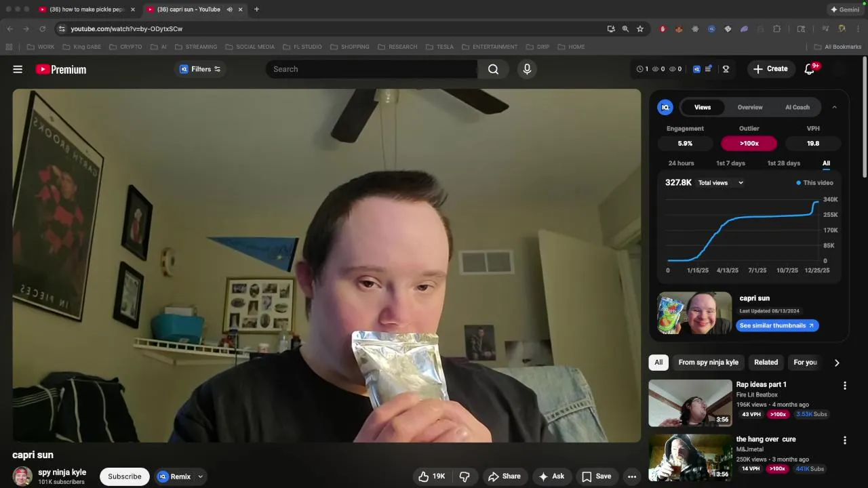
Task: Open the Chrome extensions puzzle icon
Action: [777, 29]
